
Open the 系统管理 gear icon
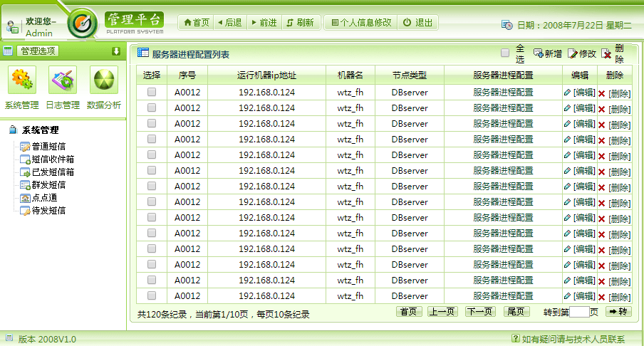click(x=21, y=80)
